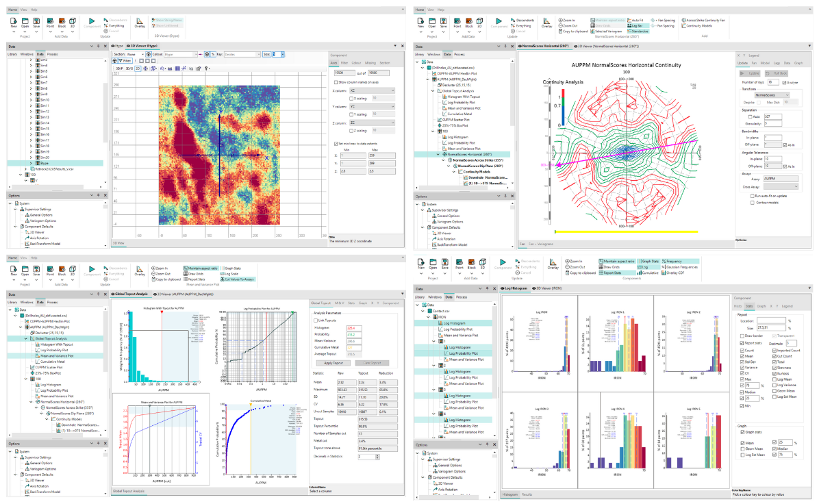Image resolution: width=819 pixels, height=504 pixels.
Task: Click Cumulative in bottom-right ribbon
Action: 648,273
